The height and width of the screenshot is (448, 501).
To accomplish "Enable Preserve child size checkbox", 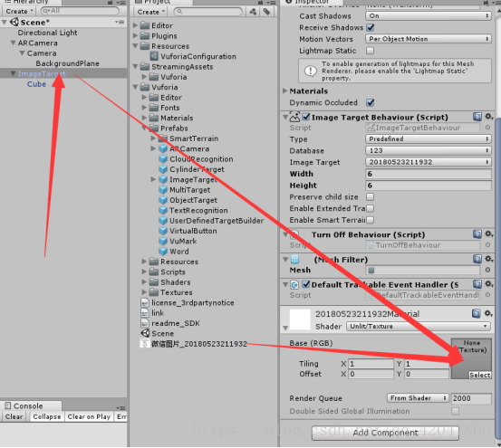I will click(x=371, y=196).
